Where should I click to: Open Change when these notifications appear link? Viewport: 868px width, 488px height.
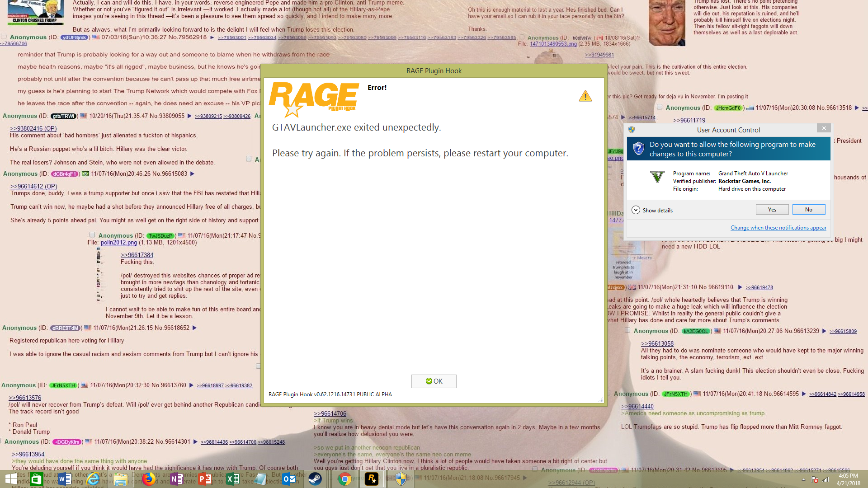click(778, 228)
